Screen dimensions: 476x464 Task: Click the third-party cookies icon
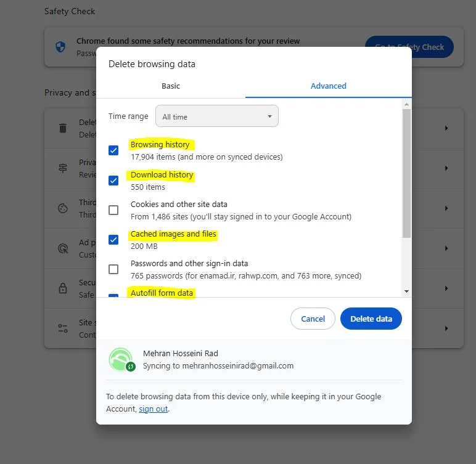[x=63, y=208]
